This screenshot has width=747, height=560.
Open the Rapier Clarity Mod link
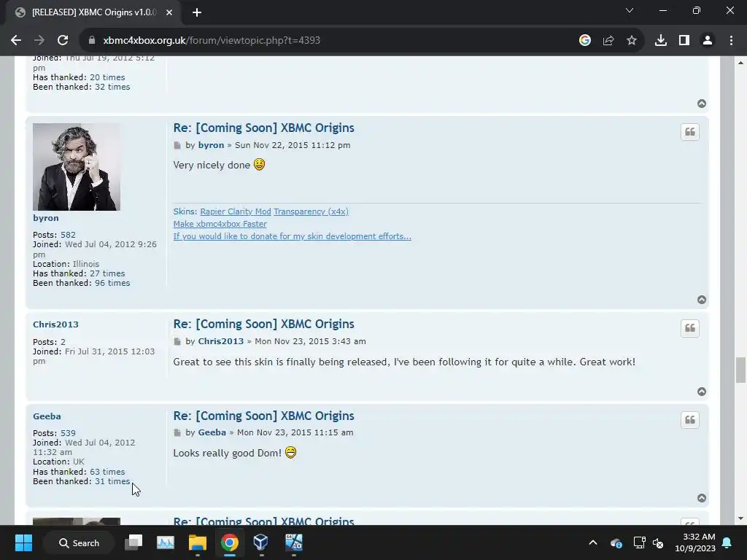coord(236,211)
